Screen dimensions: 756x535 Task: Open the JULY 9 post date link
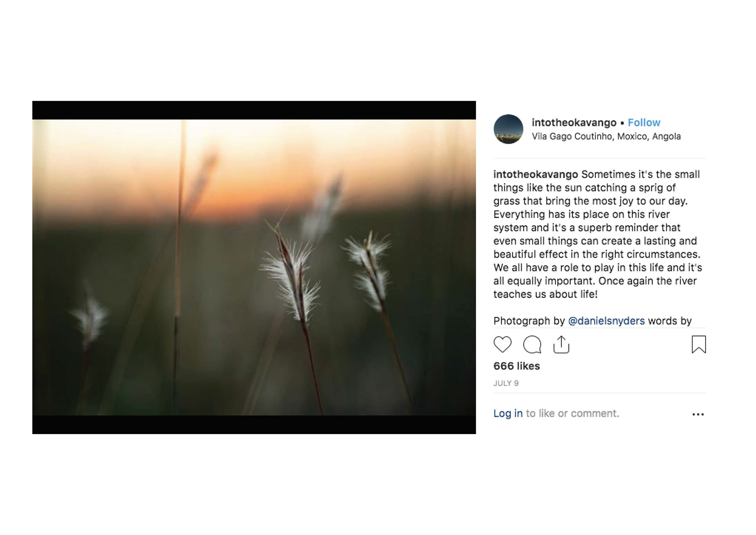pos(506,383)
